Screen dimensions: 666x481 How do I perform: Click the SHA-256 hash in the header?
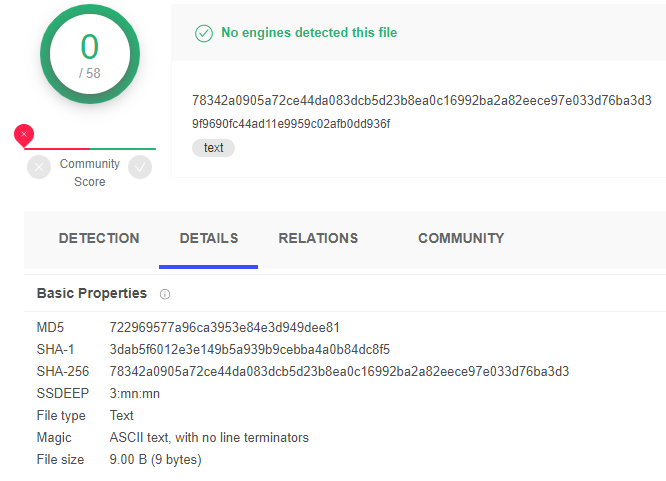tap(421, 101)
